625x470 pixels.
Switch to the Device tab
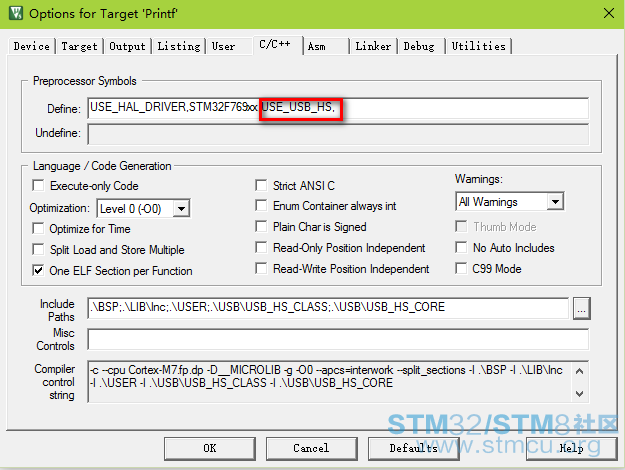point(31,46)
